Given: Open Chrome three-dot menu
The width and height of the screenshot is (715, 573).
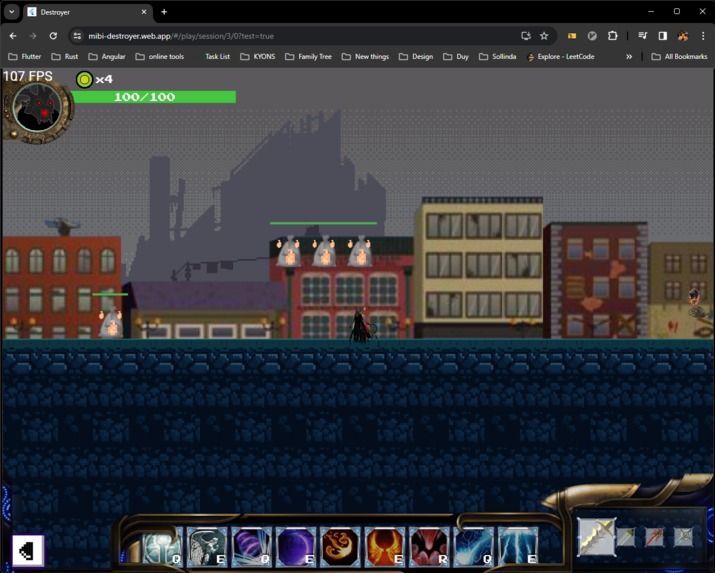Looking at the screenshot, I should pyautogui.click(x=703, y=36).
